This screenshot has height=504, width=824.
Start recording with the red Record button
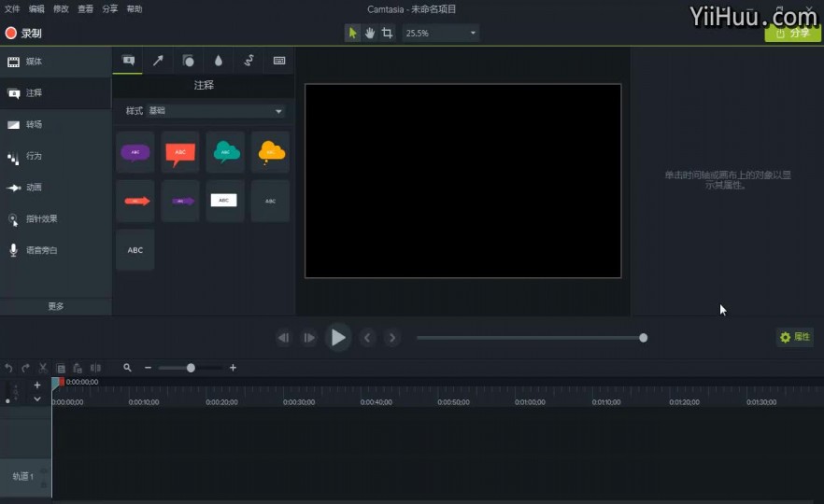(x=23, y=33)
